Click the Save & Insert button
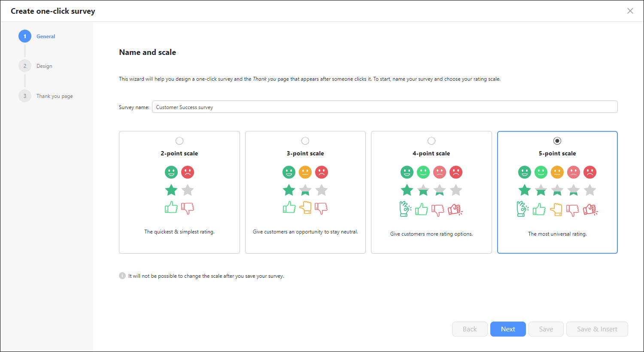Image resolution: width=644 pixels, height=352 pixels. click(x=597, y=329)
